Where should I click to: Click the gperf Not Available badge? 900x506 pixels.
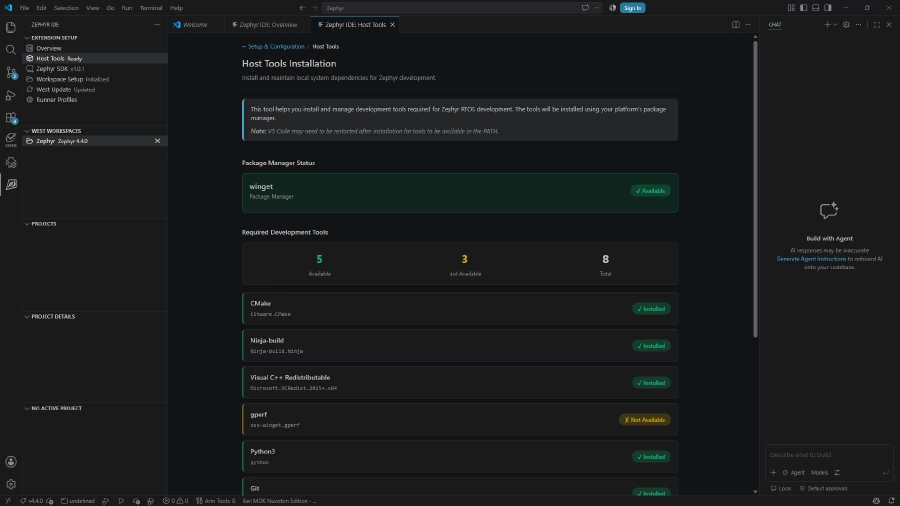[645, 420]
